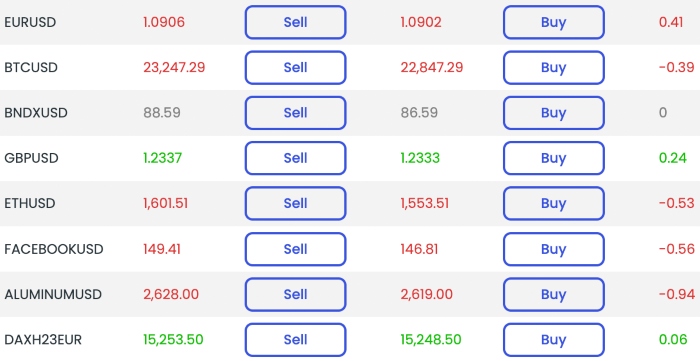Click Buy for ETHUSD
Screen dimensions: 700x361
554,203
